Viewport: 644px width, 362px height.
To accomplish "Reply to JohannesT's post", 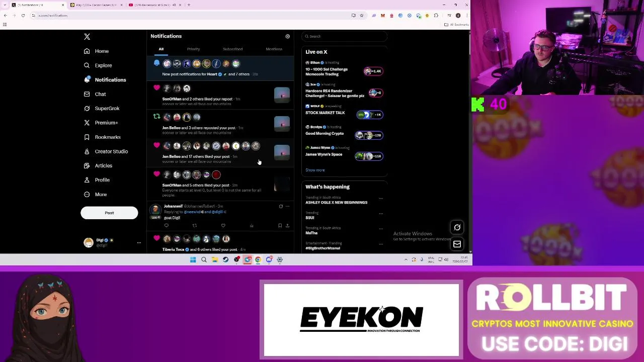I will (167, 226).
